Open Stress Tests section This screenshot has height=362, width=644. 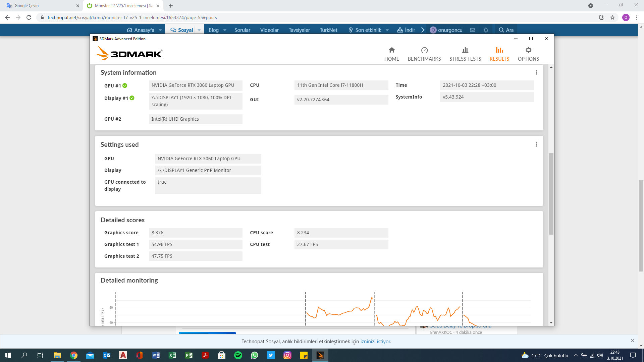click(465, 54)
